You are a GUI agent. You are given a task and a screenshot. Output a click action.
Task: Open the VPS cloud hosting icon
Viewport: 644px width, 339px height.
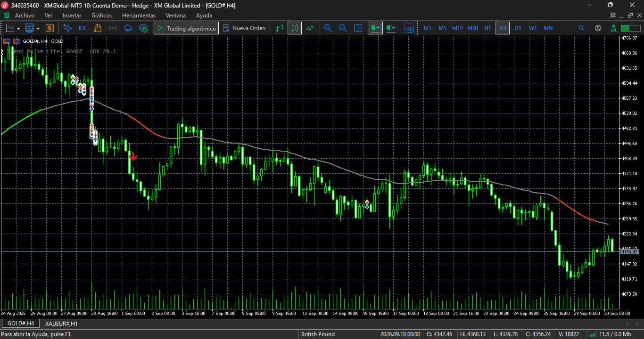click(x=128, y=28)
